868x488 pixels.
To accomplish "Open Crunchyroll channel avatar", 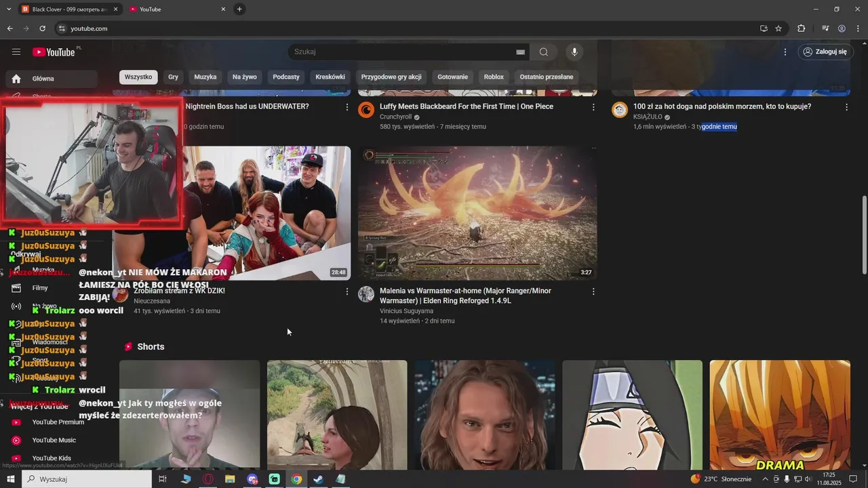I will click(x=366, y=110).
